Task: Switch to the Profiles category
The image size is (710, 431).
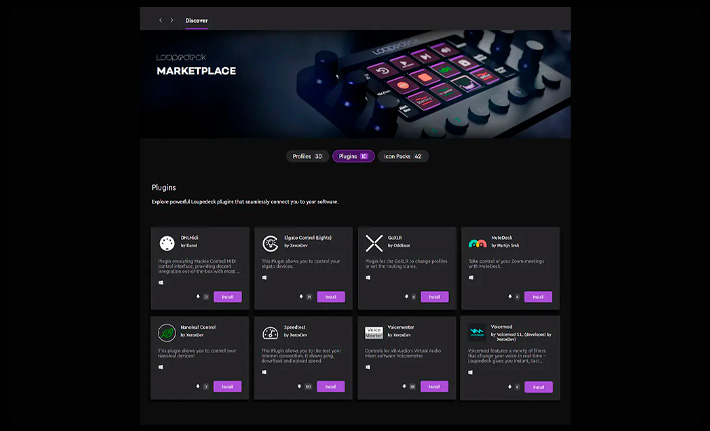Action: tap(307, 156)
